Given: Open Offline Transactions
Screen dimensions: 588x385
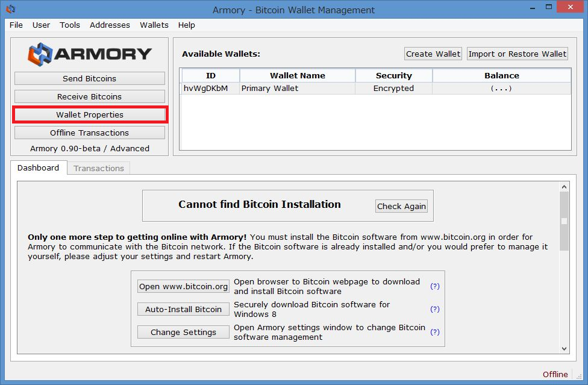Looking at the screenshot, I should 90,133.
